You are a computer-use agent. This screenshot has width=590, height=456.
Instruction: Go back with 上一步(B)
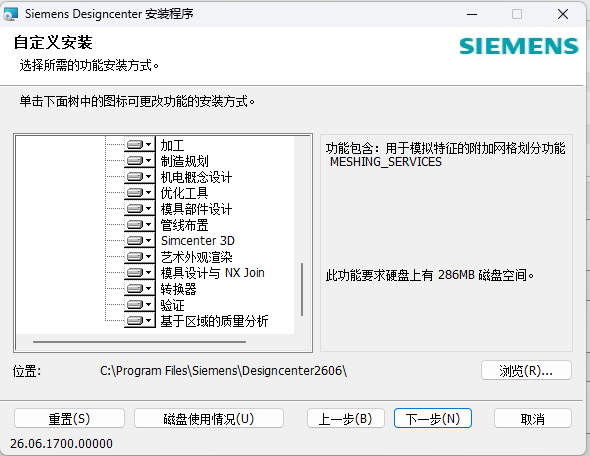pyautogui.click(x=345, y=418)
